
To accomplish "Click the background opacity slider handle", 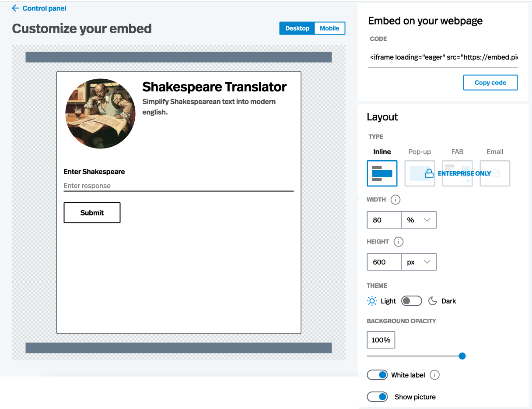I will [462, 356].
